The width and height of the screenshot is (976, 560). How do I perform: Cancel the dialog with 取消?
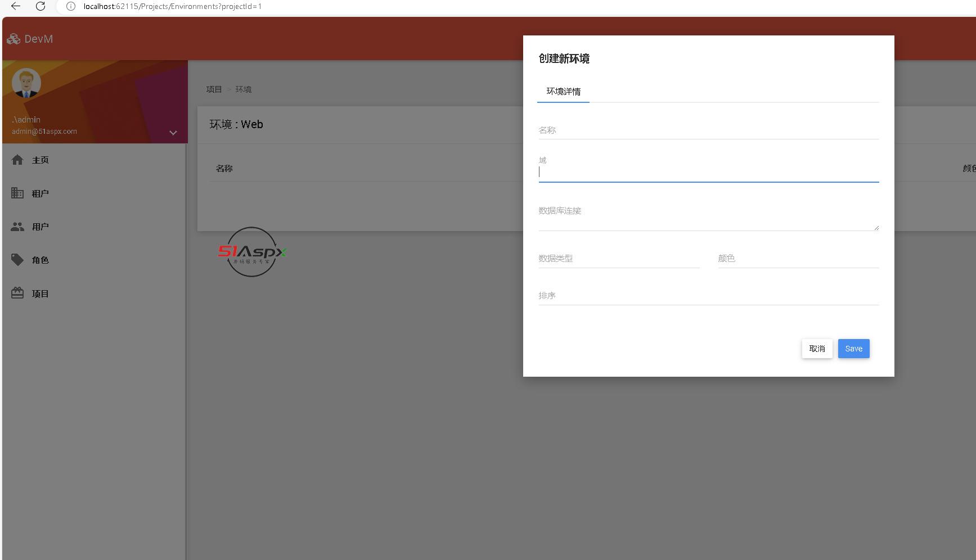(817, 349)
